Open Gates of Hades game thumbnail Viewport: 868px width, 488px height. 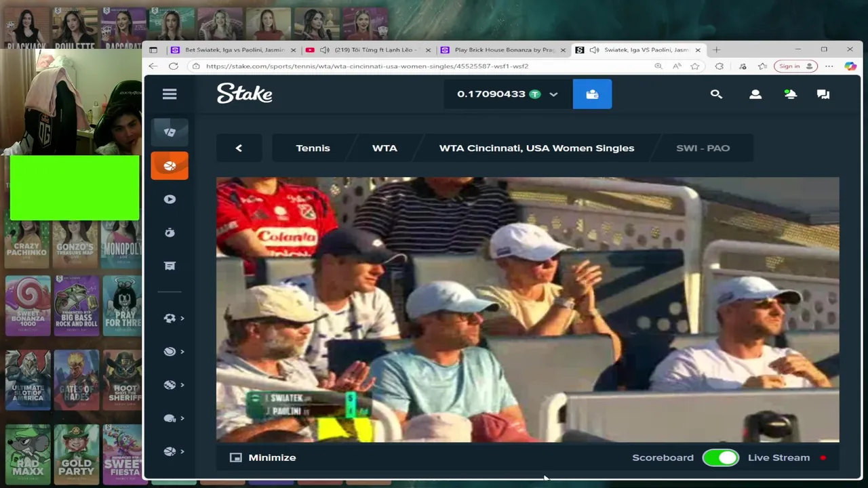point(76,378)
